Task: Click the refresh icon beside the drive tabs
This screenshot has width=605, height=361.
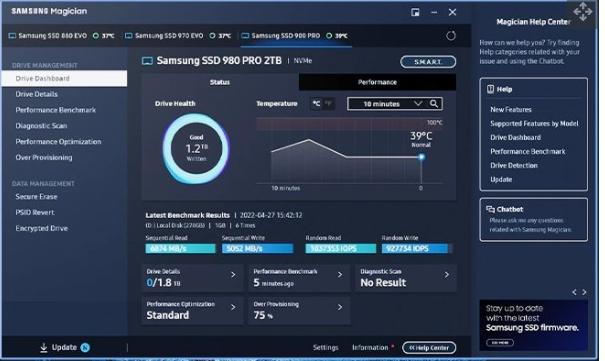Action: coord(451,36)
